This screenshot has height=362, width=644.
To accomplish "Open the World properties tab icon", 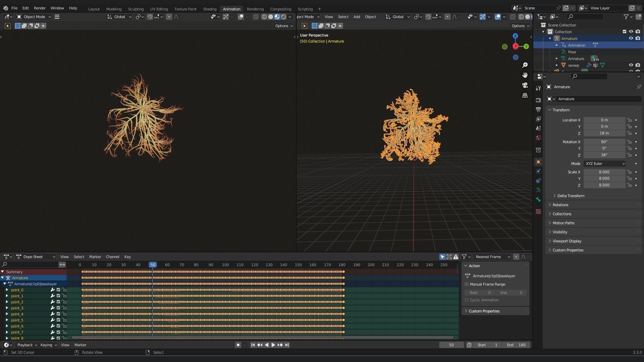I will pyautogui.click(x=538, y=138).
